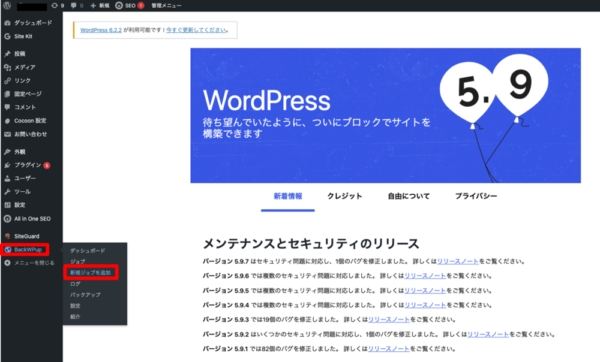
Task: Switch to the 新着情報 tab
Action: (x=288, y=196)
